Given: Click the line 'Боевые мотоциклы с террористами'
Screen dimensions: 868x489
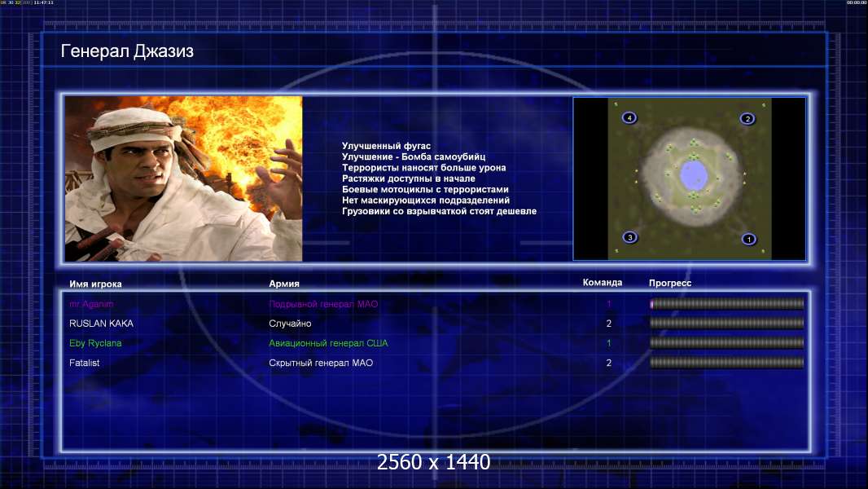Looking at the screenshot, I should [425, 189].
